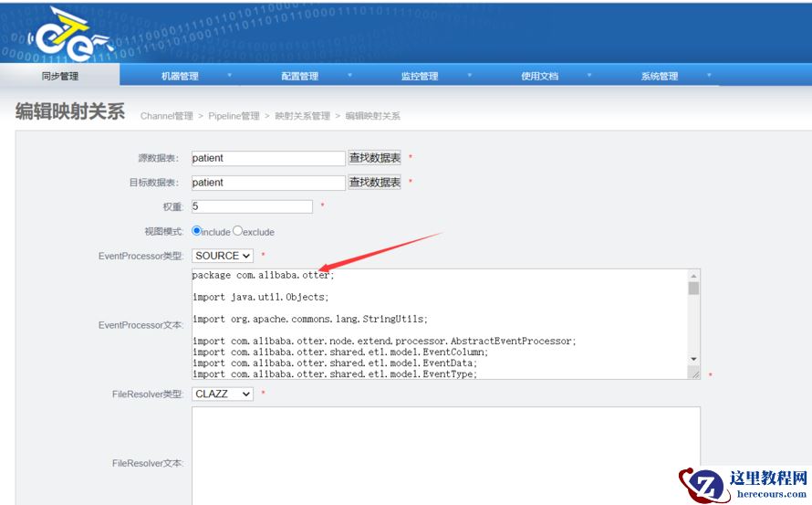Viewport: 812px width, 505px height.
Task: Expand the arrow beside 使用文档
Action: (x=589, y=76)
